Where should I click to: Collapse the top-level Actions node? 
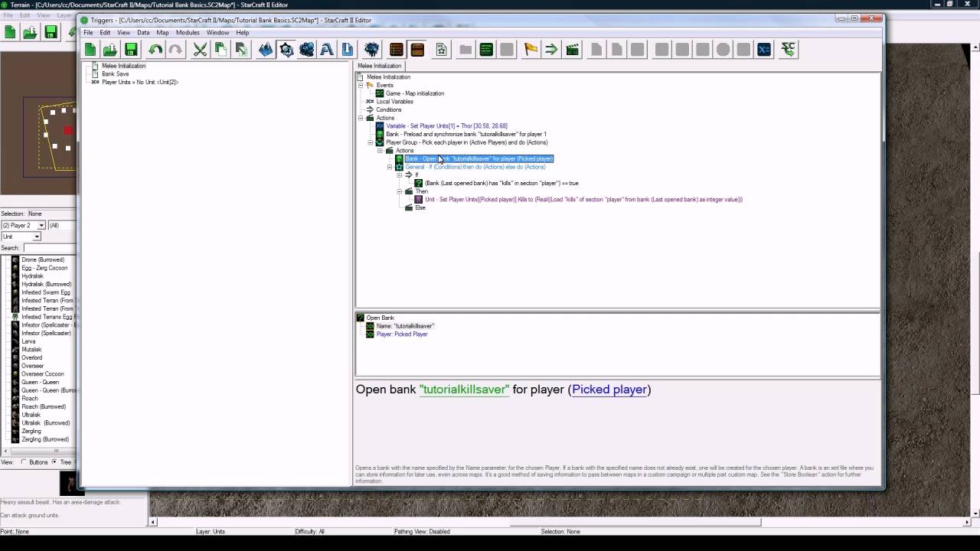point(361,118)
